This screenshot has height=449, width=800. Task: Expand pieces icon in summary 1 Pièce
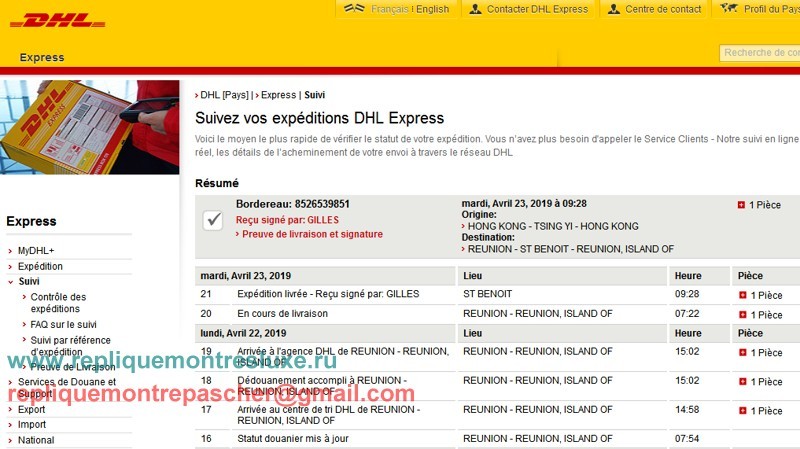point(741,205)
